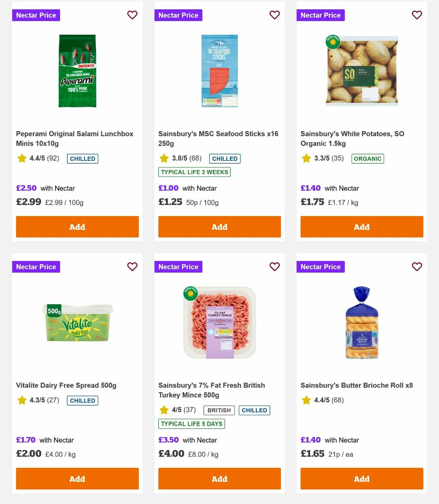Open the Nectar Price badge on brioche rolls
439x504 pixels.
pos(320,267)
